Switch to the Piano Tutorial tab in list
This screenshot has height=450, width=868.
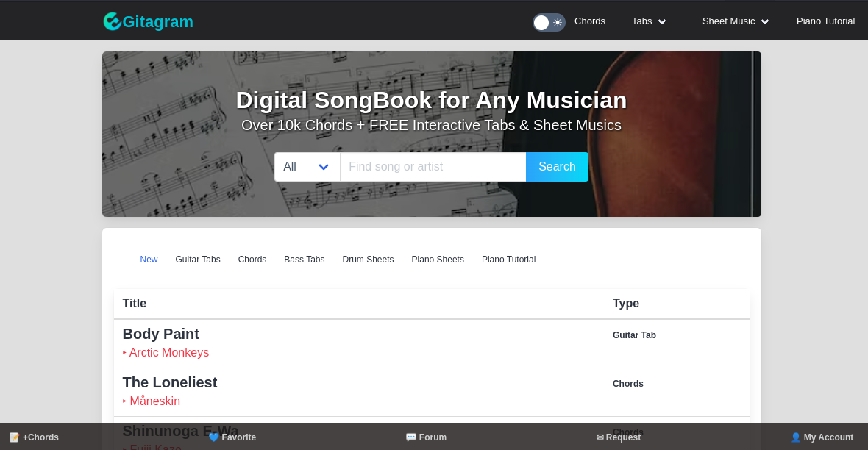(x=508, y=259)
